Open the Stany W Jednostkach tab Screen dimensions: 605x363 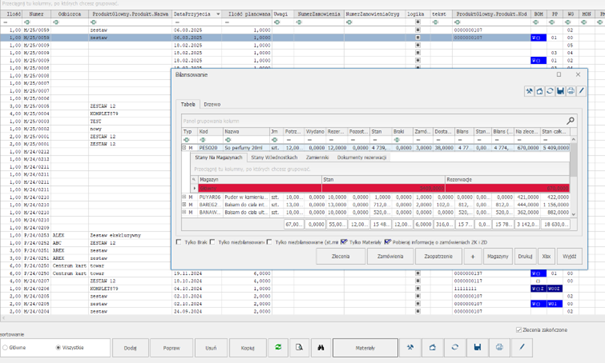274,157
